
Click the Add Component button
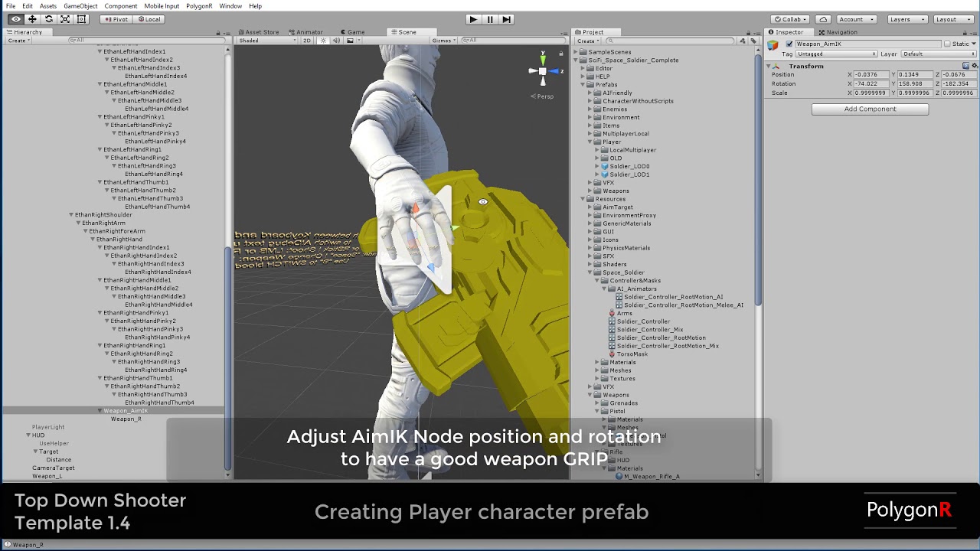pos(870,109)
